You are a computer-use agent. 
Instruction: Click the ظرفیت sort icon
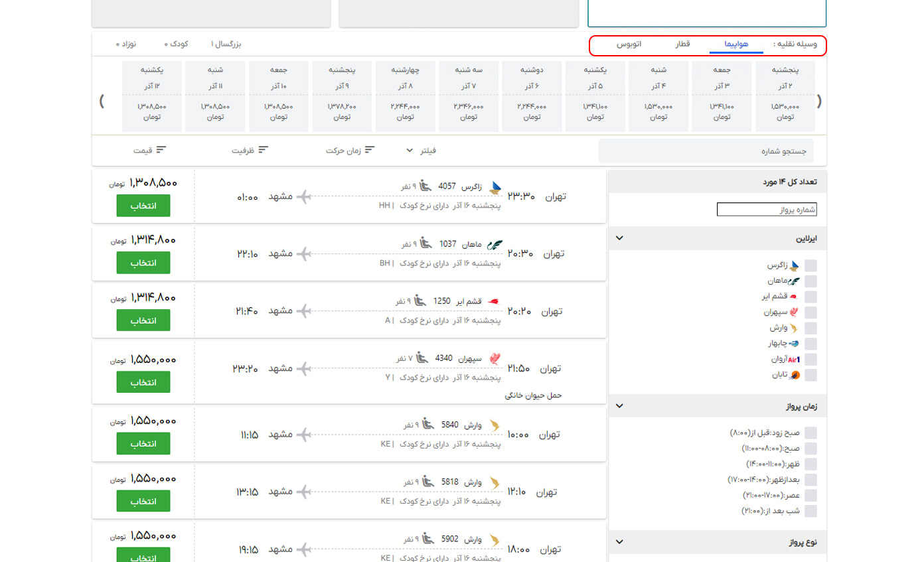264,151
